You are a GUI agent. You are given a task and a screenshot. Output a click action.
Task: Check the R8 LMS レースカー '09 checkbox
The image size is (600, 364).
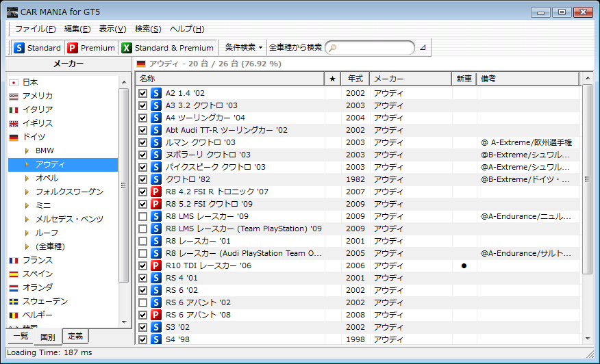coord(142,216)
